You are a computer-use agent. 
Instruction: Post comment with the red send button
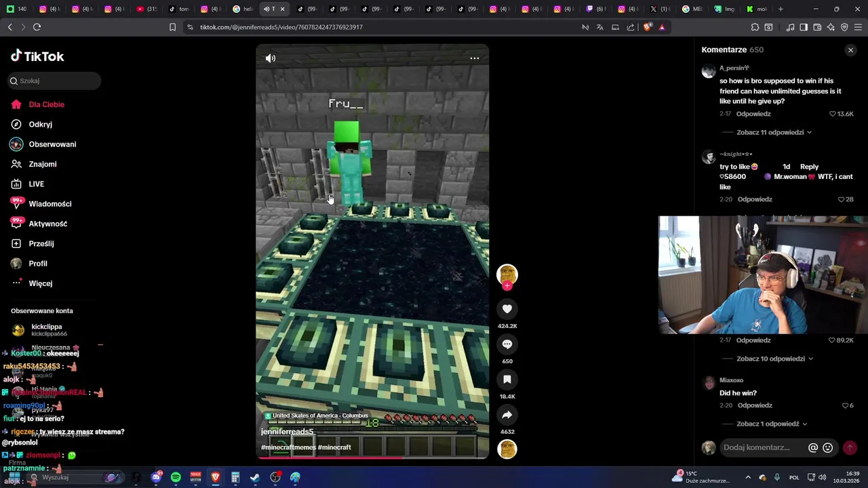[x=850, y=448]
